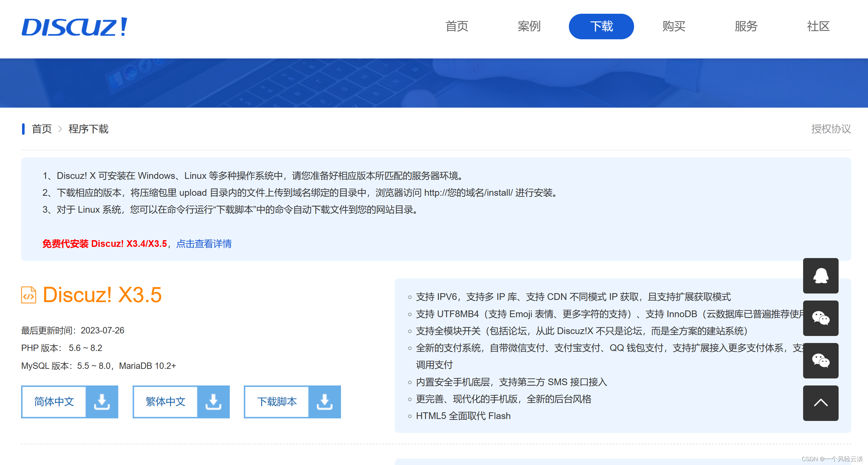
Task: Click the download arrow beside 繁体中文
Action: tap(213, 402)
